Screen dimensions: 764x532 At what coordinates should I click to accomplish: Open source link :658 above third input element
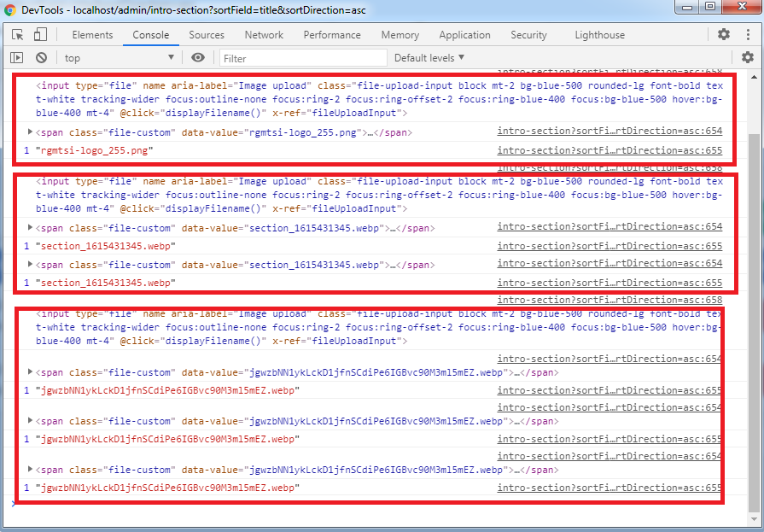[x=609, y=300]
